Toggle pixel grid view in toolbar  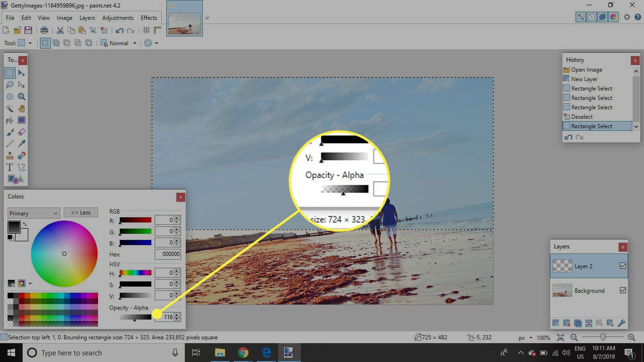[147, 30]
